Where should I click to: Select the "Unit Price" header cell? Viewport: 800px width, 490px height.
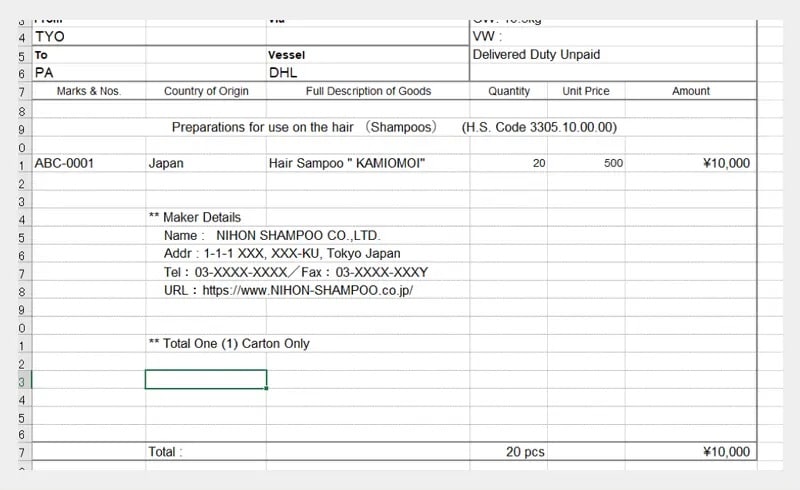coord(586,91)
